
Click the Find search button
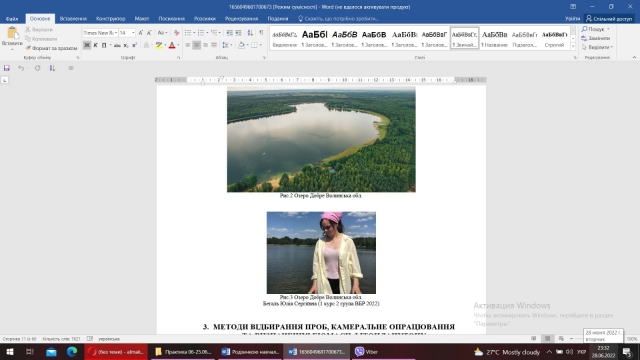point(596,29)
